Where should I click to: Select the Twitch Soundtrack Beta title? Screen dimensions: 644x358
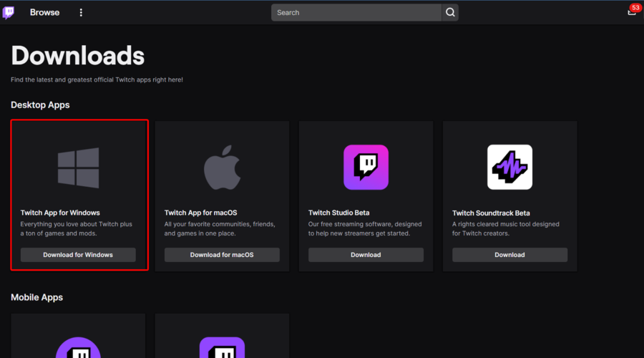tap(491, 213)
